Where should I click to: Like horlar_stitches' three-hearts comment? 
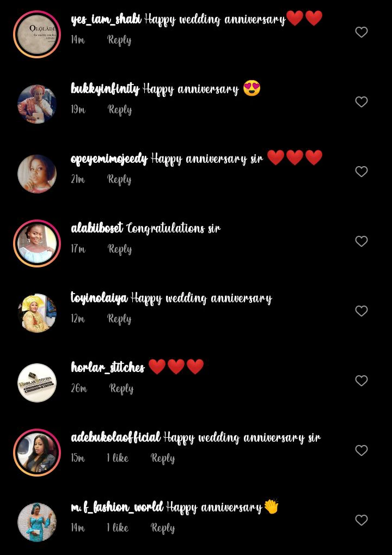(x=361, y=381)
